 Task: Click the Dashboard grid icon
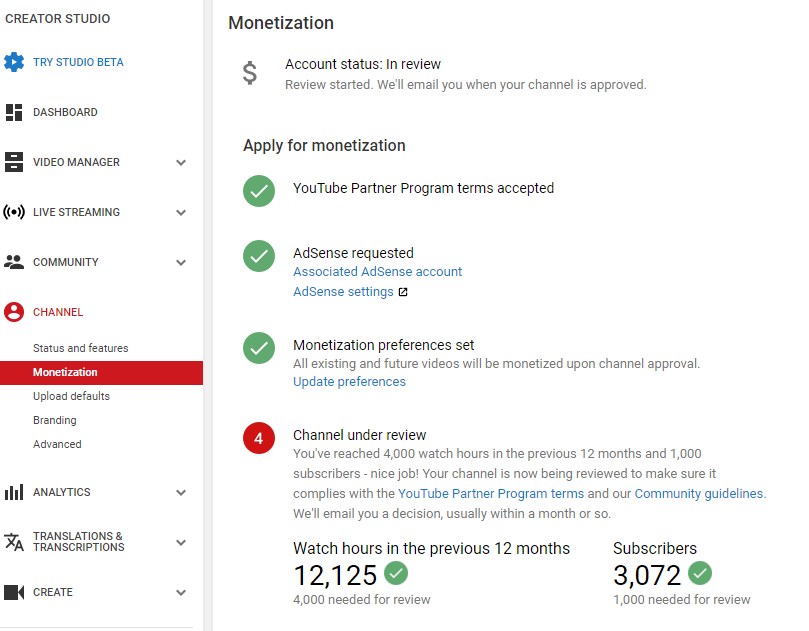[x=14, y=112]
